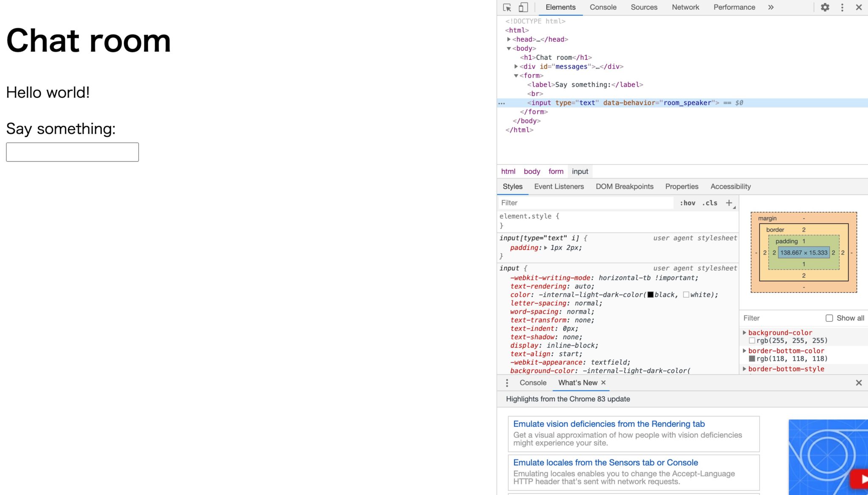868x495 pixels.
Task: Open the DevTools settings gear
Action: [x=825, y=7]
